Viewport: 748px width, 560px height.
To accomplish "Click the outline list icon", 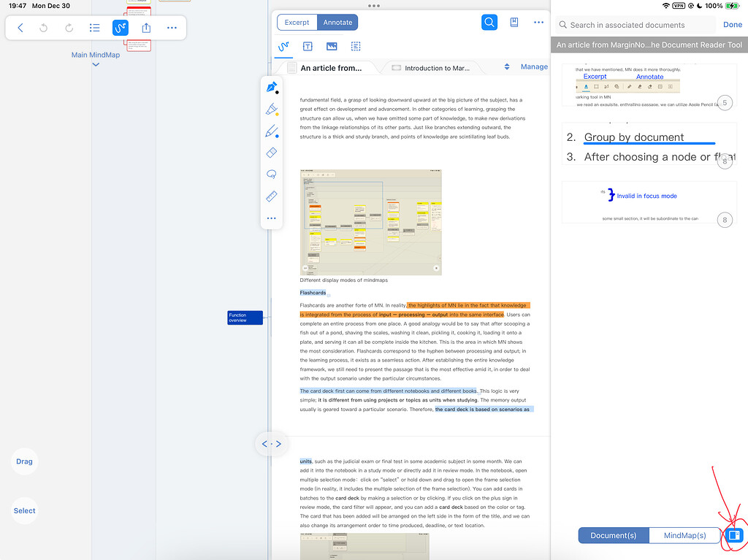I will click(x=94, y=28).
